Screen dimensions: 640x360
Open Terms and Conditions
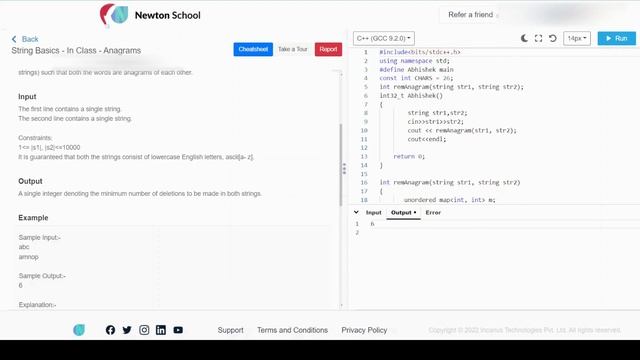tap(292, 330)
